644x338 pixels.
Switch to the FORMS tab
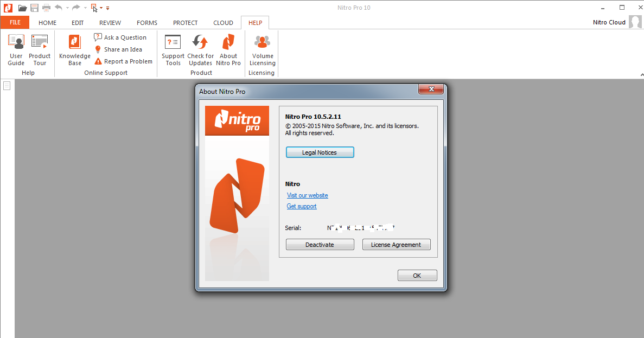(x=147, y=23)
